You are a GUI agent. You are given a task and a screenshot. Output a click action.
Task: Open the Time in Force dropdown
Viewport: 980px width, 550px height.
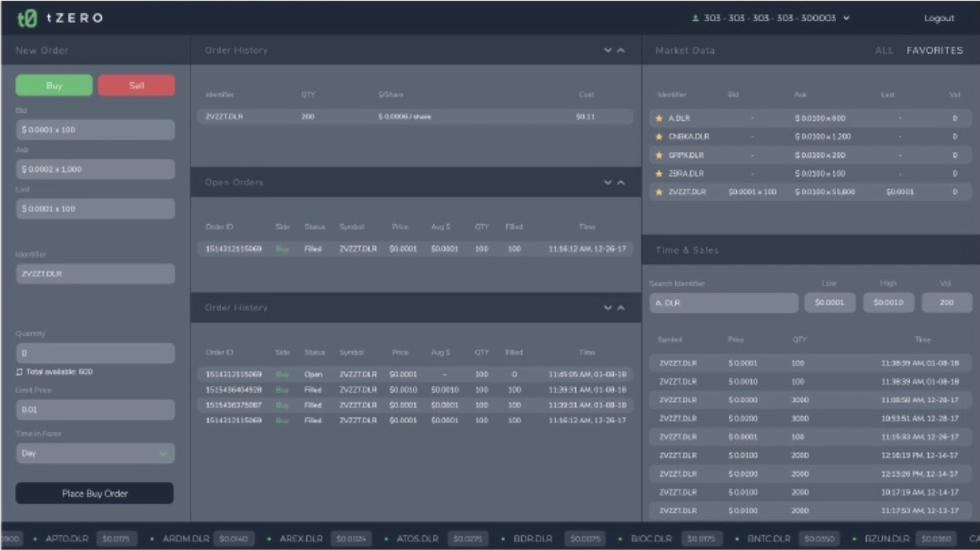click(x=95, y=453)
